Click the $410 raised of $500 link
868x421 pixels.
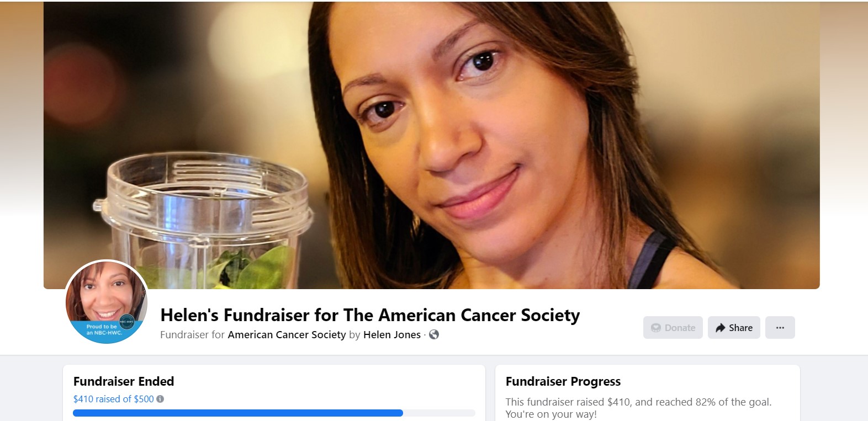click(113, 399)
